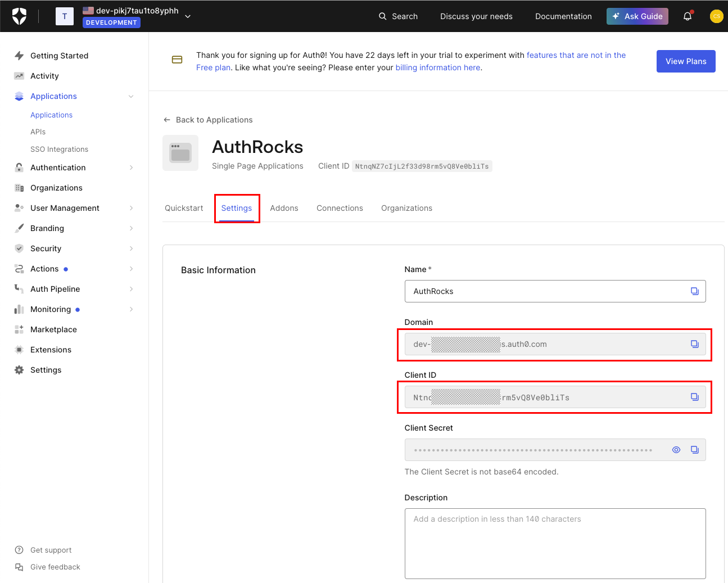Copy the Name field value

pyautogui.click(x=694, y=291)
